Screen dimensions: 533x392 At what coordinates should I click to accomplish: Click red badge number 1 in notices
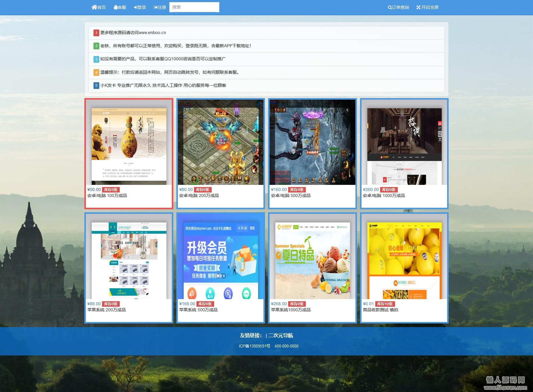(x=96, y=33)
